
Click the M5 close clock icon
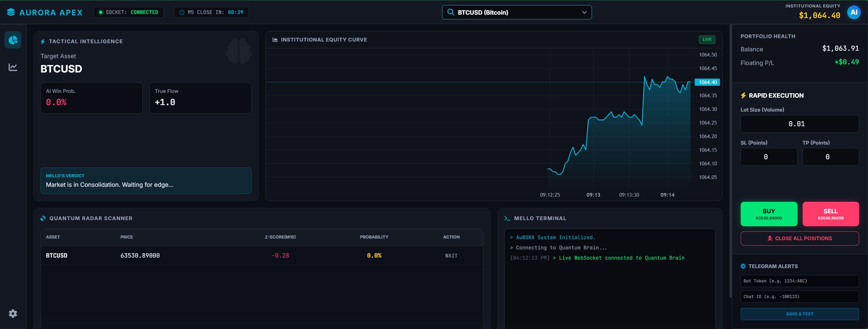click(182, 13)
